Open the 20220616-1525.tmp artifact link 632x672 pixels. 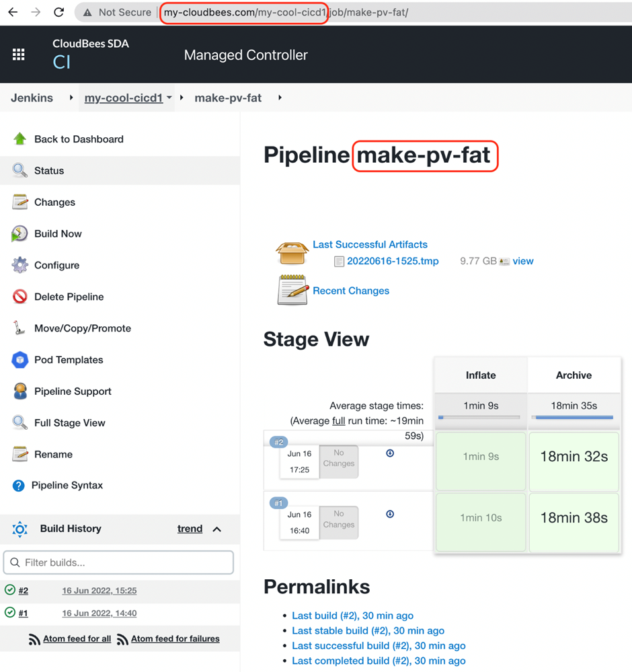click(393, 261)
